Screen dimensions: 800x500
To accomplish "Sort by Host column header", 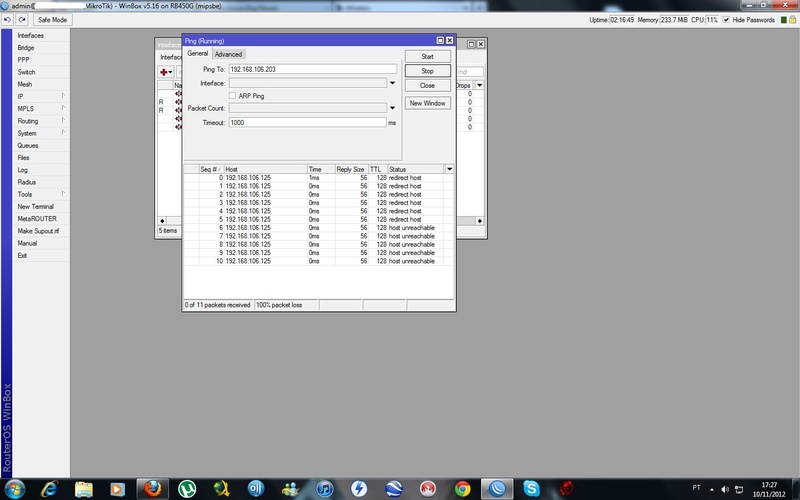I will click(x=265, y=169).
